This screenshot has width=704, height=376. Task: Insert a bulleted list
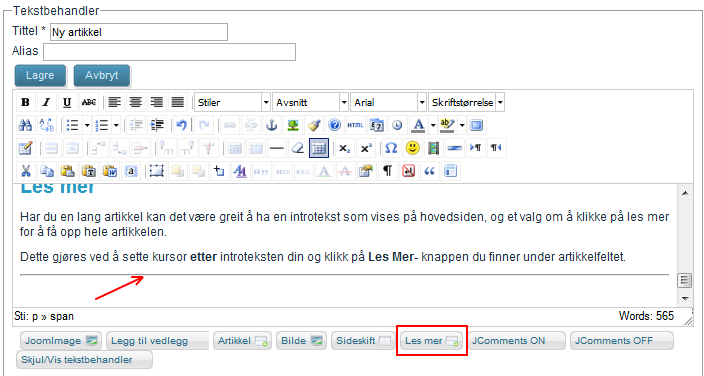coord(72,125)
